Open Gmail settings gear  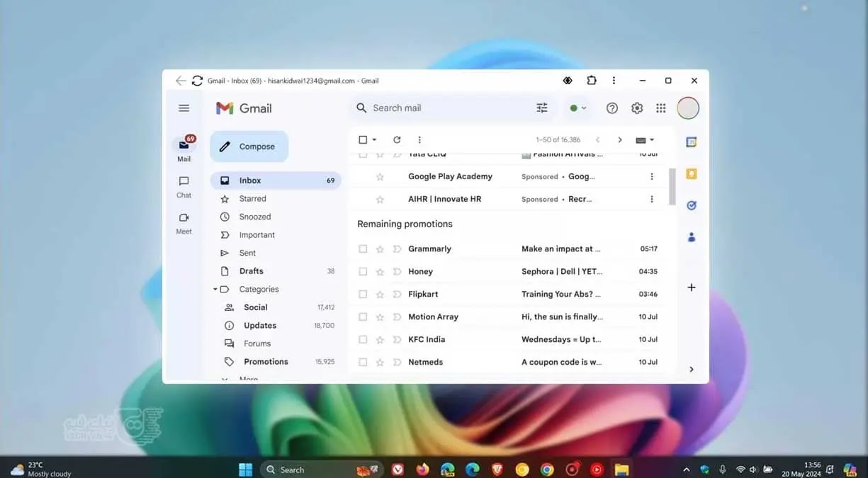coord(637,108)
